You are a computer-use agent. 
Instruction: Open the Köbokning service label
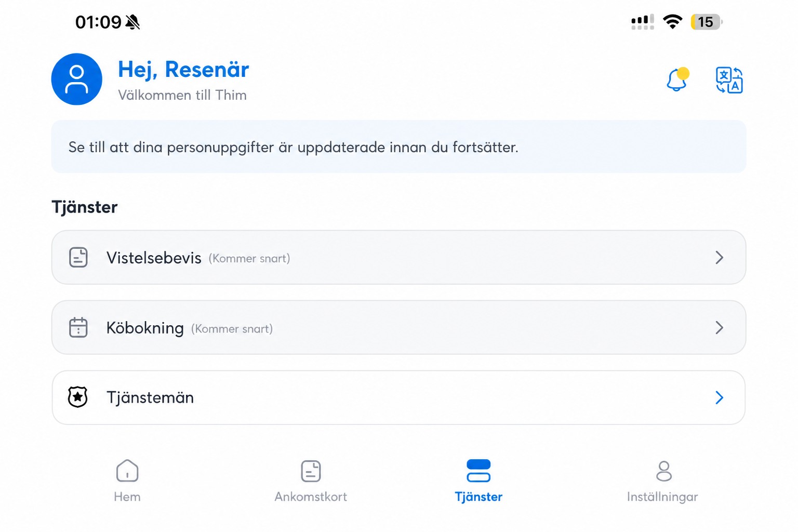pos(145,328)
